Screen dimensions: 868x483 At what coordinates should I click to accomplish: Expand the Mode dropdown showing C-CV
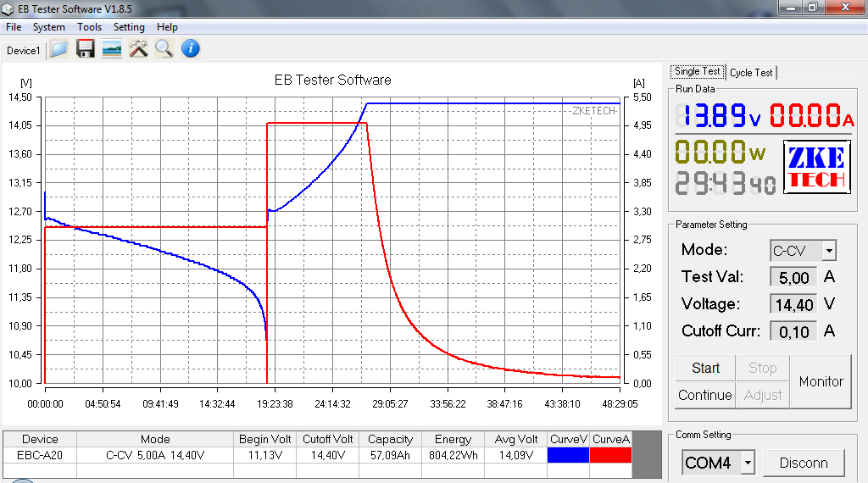click(x=829, y=251)
